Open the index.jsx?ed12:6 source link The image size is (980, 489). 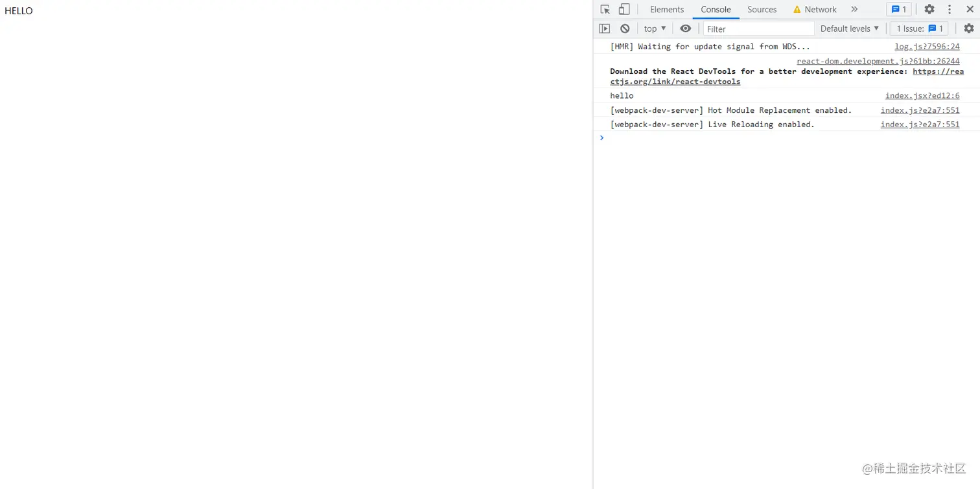pos(922,96)
